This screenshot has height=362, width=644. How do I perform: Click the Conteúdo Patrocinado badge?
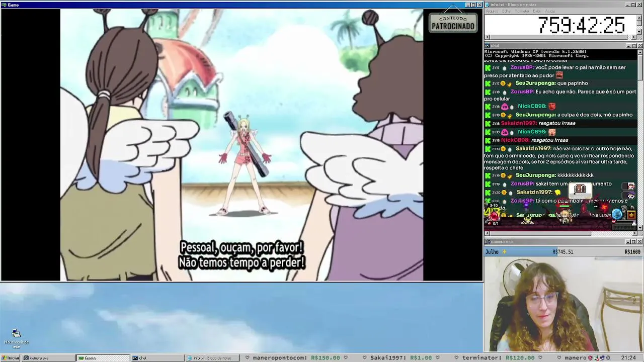click(x=453, y=22)
